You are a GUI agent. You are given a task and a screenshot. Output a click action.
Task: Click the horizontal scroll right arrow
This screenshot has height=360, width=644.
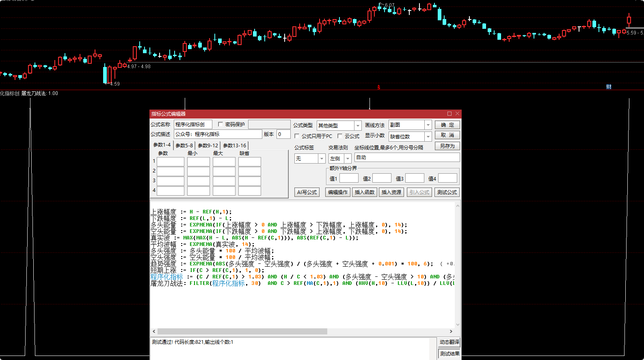(x=451, y=332)
